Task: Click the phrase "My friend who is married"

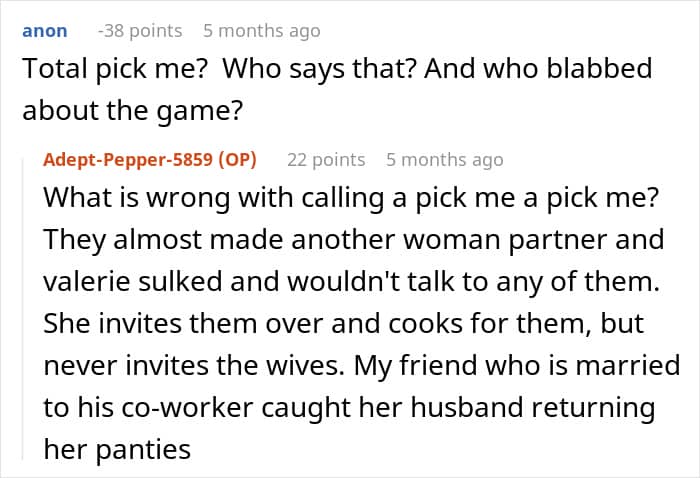Action: [x=517, y=366]
